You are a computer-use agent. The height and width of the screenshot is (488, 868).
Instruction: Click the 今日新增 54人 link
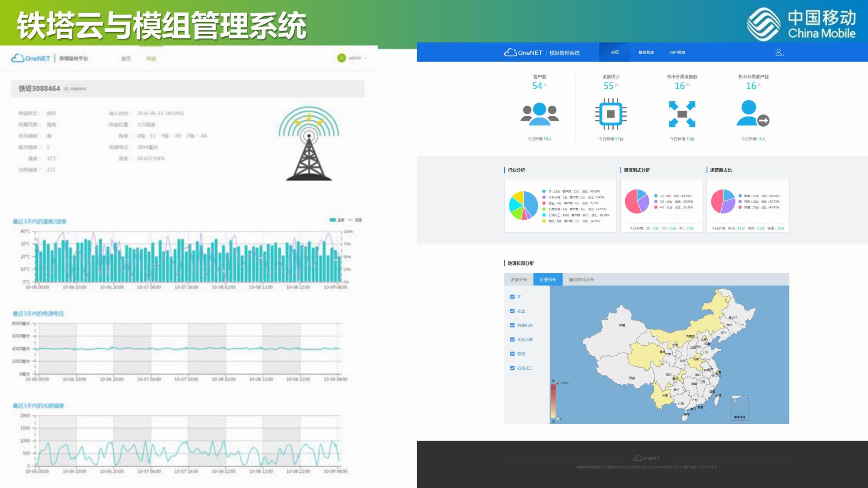click(x=539, y=139)
